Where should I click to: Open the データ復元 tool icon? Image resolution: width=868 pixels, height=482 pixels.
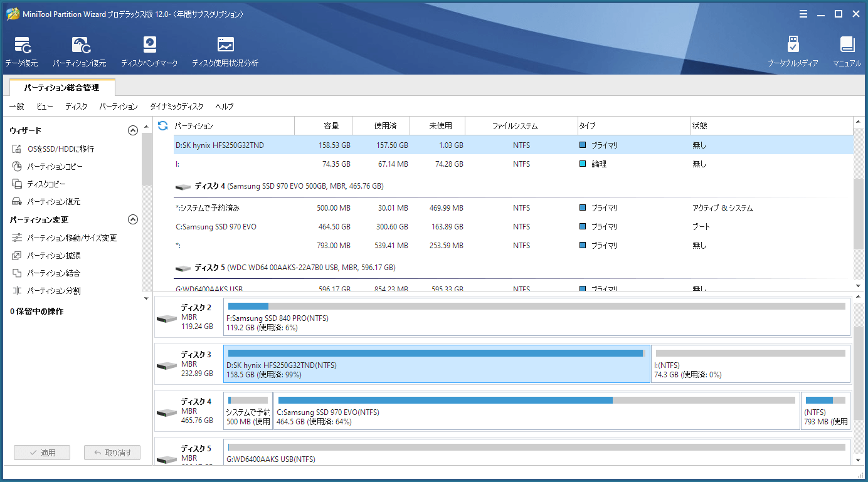pos(23,45)
